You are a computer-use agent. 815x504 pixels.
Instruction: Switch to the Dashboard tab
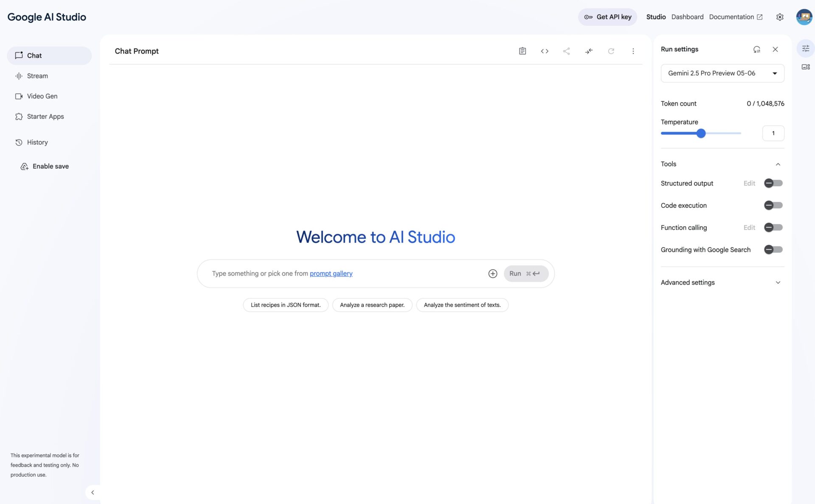tap(687, 17)
